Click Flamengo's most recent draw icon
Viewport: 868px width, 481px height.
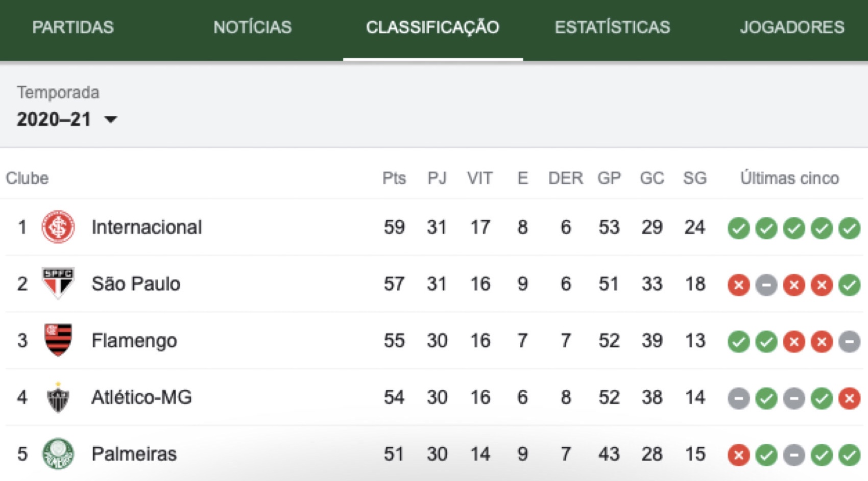849,341
